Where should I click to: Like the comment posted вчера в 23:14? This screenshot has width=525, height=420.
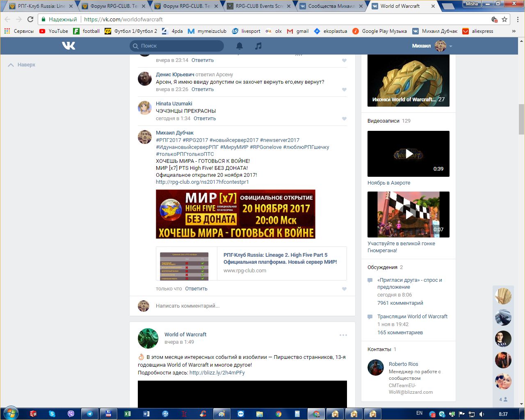coord(344,60)
